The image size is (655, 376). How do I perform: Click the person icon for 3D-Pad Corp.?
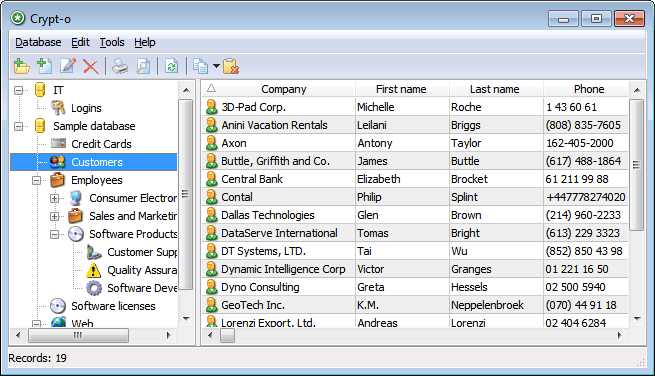(211, 107)
